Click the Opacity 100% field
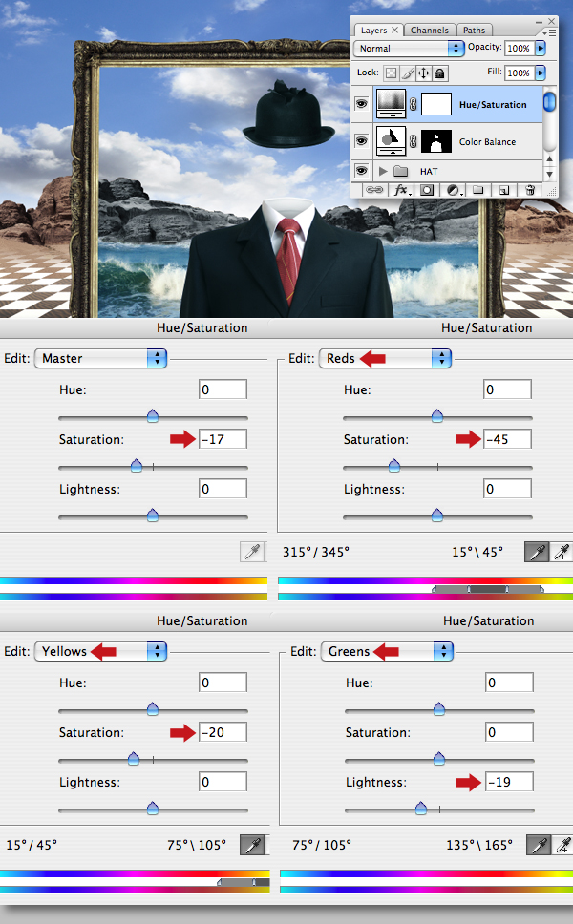Screen dimensions: 573x924 coord(520,49)
